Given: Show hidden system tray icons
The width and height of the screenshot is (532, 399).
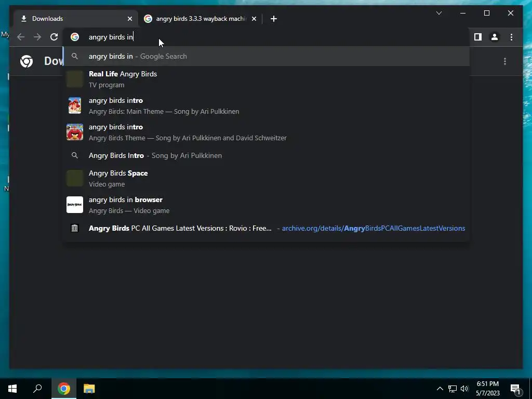Looking at the screenshot, I should 440,389.
